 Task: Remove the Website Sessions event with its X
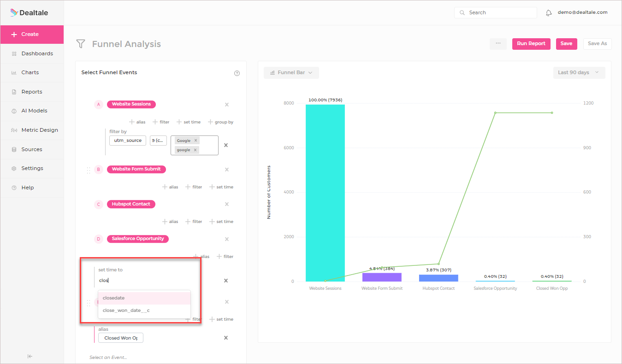(x=227, y=105)
